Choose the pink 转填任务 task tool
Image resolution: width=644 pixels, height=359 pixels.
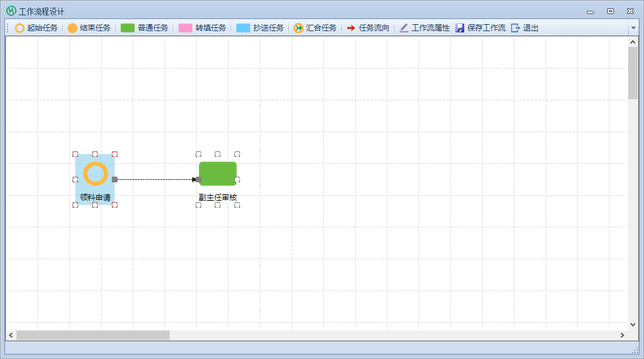202,28
